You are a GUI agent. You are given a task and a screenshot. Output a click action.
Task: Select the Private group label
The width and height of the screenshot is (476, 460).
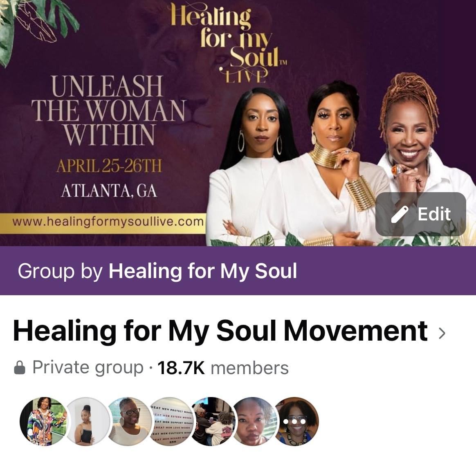pyautogui.click(x=88, y=368)
